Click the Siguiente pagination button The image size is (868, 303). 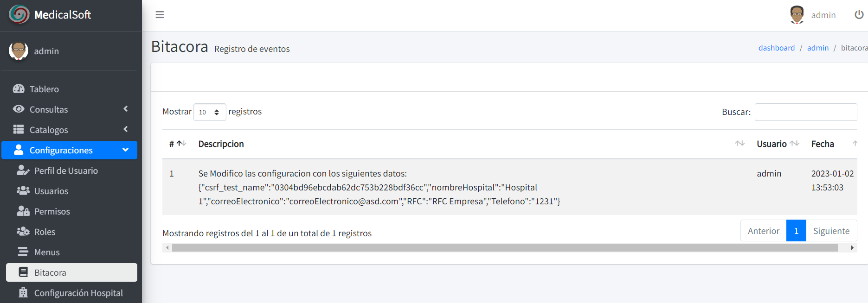[x=831, y=231]
